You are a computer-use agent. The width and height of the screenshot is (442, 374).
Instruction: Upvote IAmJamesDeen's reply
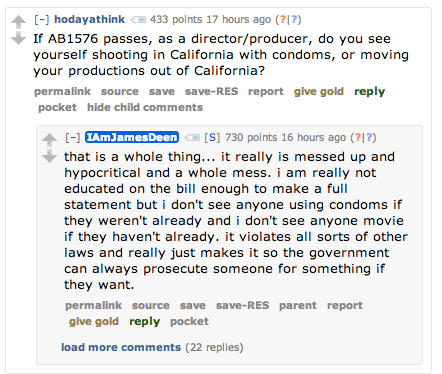(49, 140)
